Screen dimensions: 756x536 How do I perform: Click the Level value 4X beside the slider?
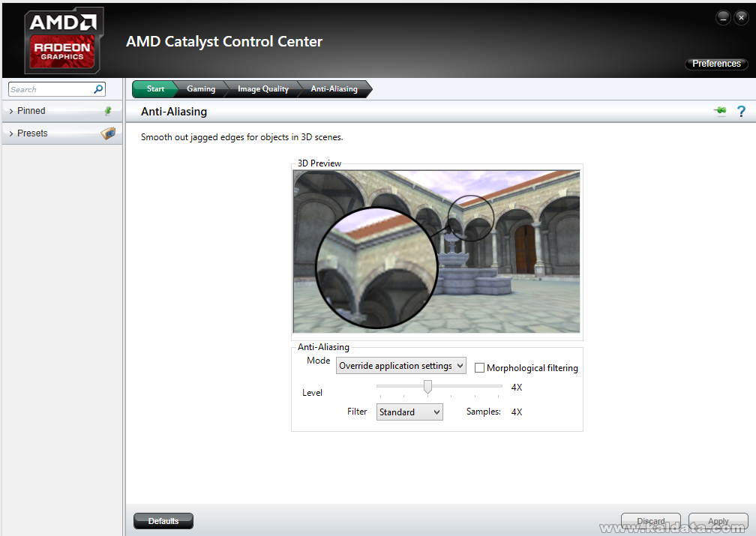click(x=516, y=388)
